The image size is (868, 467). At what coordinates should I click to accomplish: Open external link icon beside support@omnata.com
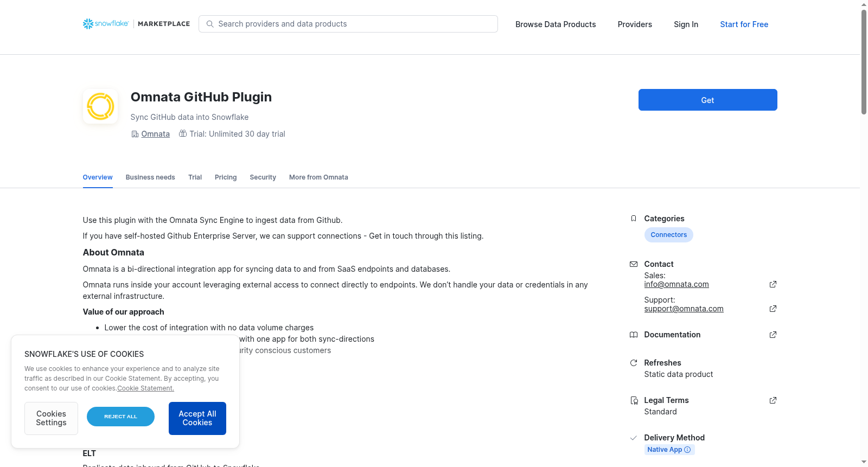click(x=773, y=309)
